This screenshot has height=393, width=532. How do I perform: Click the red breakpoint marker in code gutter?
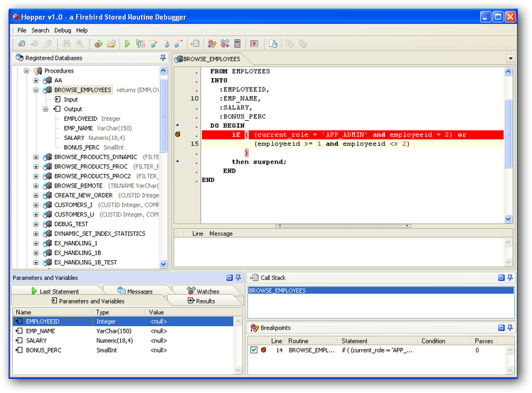178,134
